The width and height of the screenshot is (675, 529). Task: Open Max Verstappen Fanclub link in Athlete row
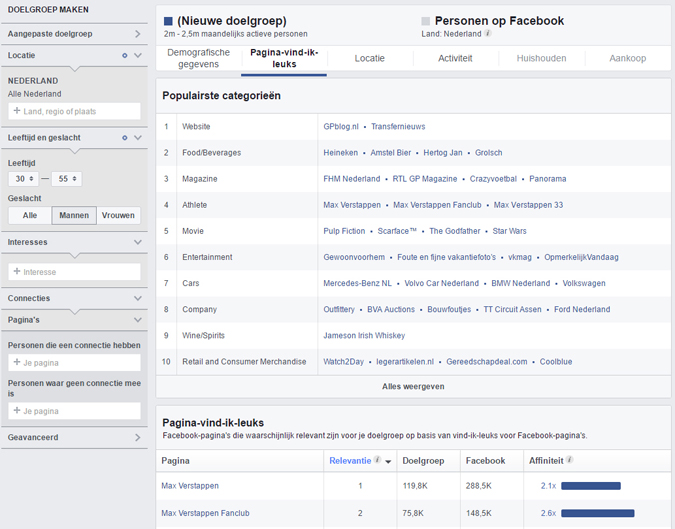[437, 205]
